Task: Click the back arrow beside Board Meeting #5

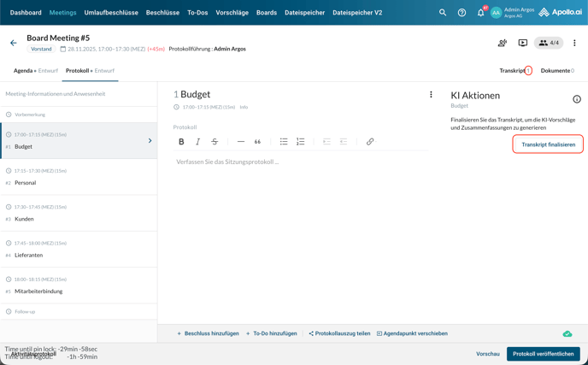Action: click(14, 43)
